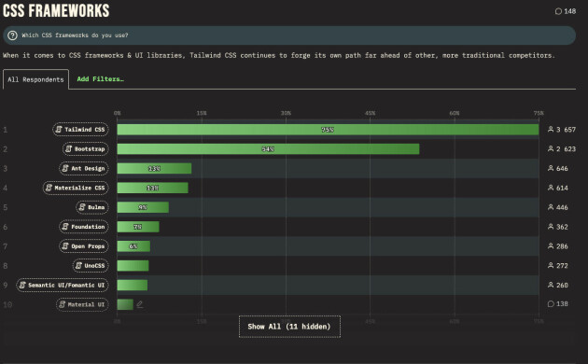588x364 pixels.
Task: Click the person icon next to 286
Action: pos(551,245)
